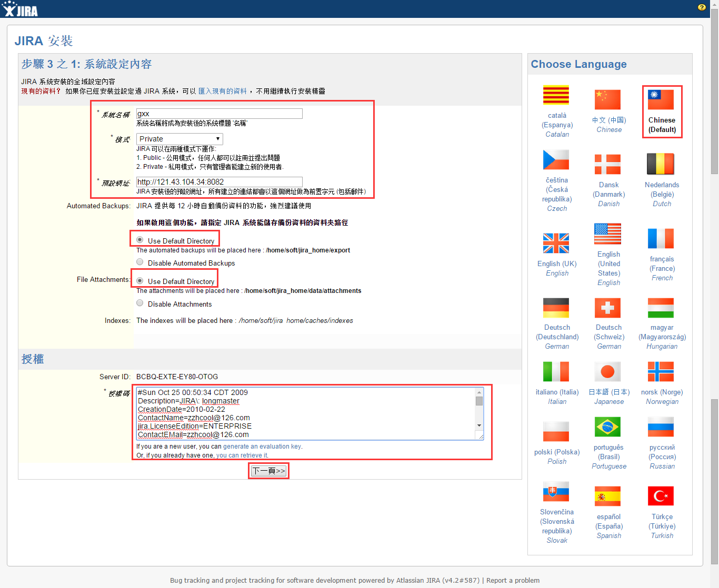Select the Chinese (Default) Taiwan flag
719x588 pixels.
661,100
